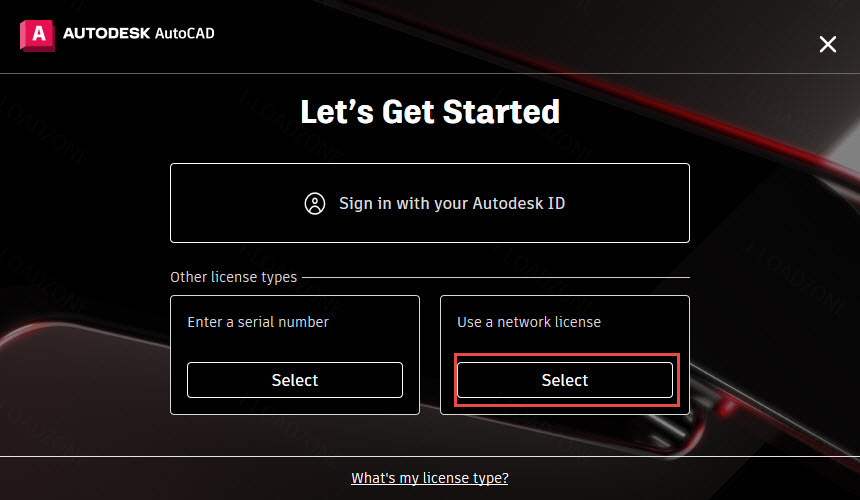
Task: Click the divider line beside Other license types
Action: (500, 277)
